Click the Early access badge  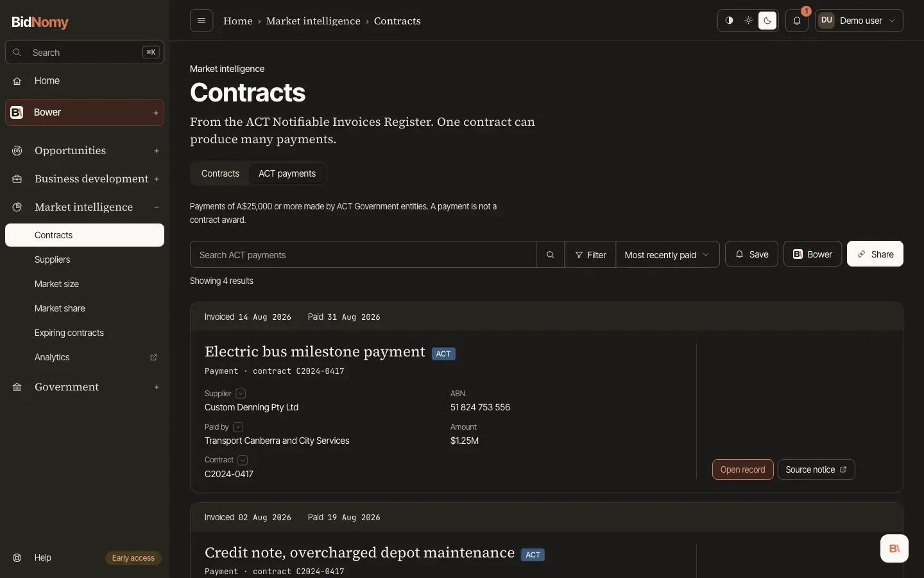point(133,558)
